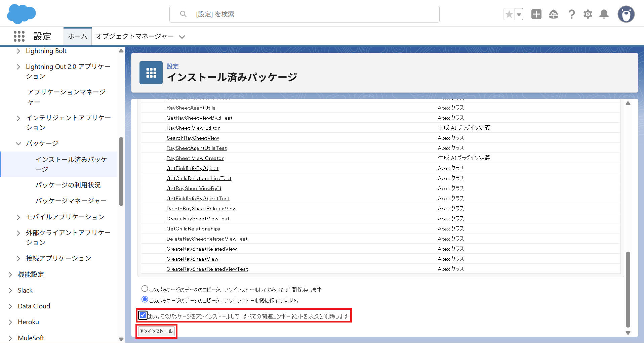
Task: Select the do not save data copy option
Action: [145, 300]
